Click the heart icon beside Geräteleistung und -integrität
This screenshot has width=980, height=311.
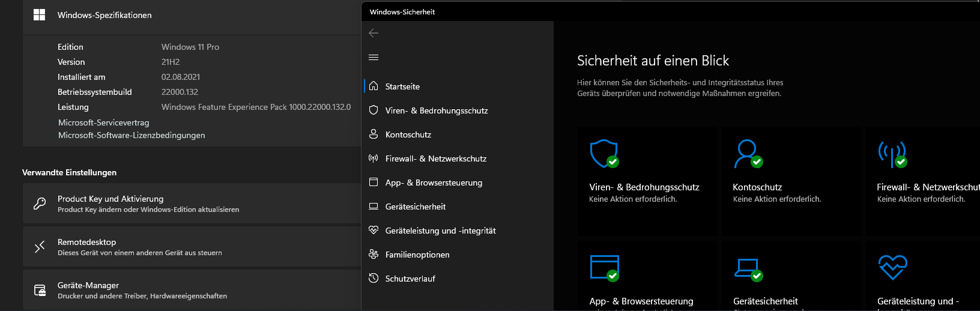coord(374,231)
